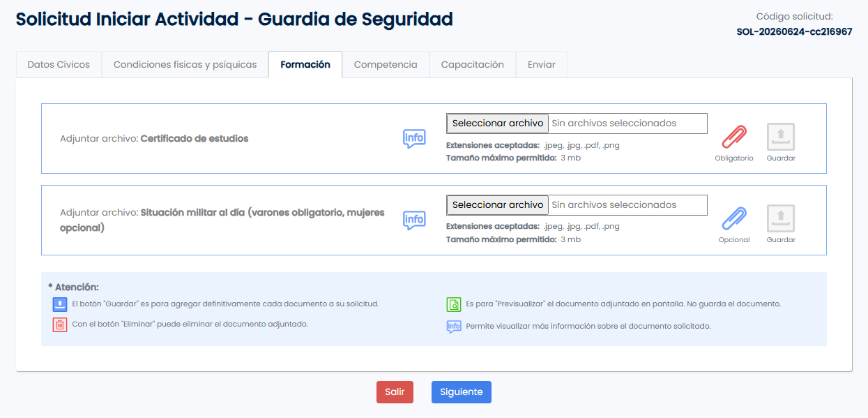Click the Obligatorio label under red paperclip
Image resolution: width=868 pixels, height=418 pixels.
(x=734, y=158)
